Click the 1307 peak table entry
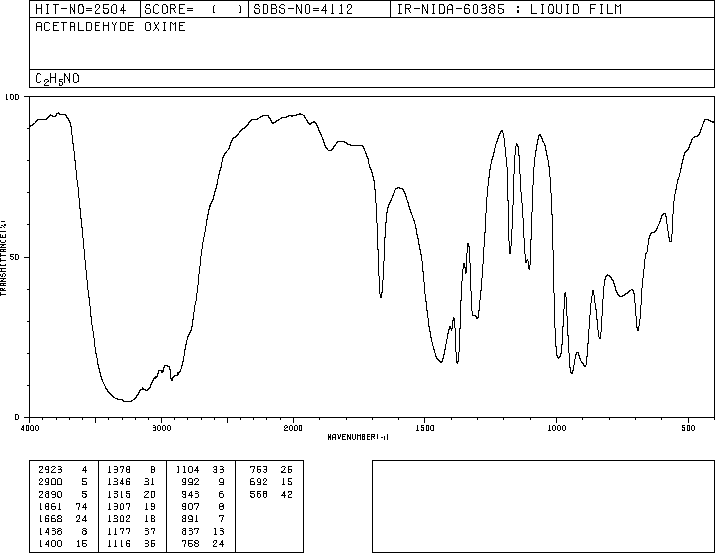Image resolution: width=715 pixels, height=553 pixels. pyautogui.click(x=119, y=506)
